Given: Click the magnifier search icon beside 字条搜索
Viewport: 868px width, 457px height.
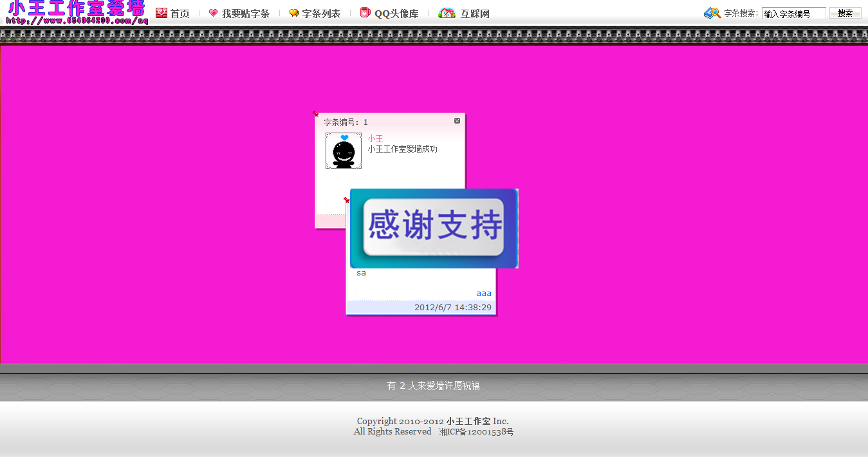Looking at the screenshot, I should click(712, 13).
